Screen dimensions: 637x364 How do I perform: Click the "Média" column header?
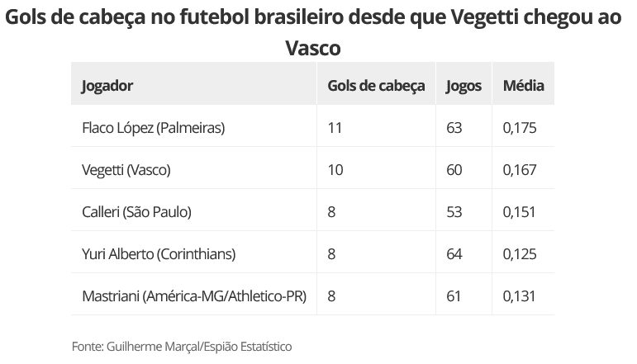coord(523,85)
